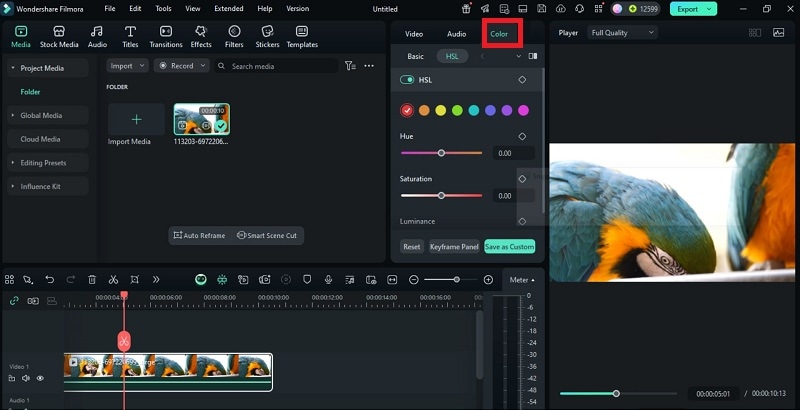
Task: Add a marker with the shield icon
Action: pyautogui.click(x=307, y=279)
